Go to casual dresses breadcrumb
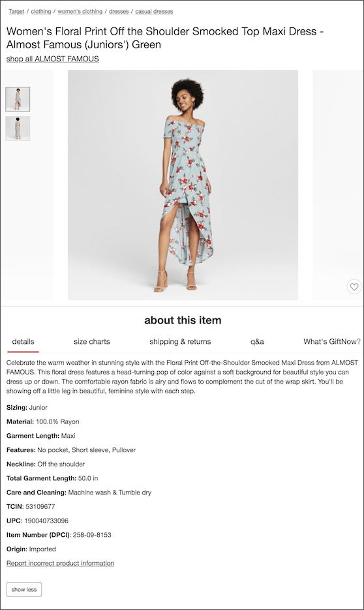The height and width of the screenshot is (610, 364). point(154,11)
